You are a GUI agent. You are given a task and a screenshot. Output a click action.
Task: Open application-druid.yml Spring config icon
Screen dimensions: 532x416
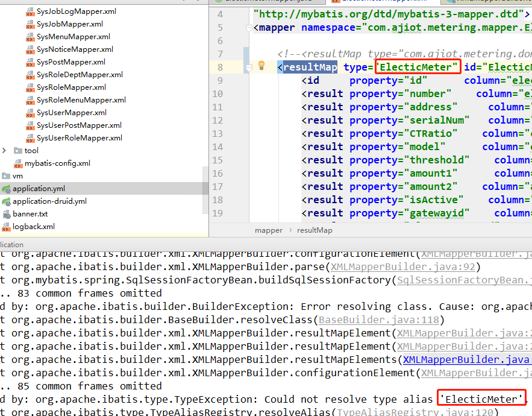(x=6, y=202)
